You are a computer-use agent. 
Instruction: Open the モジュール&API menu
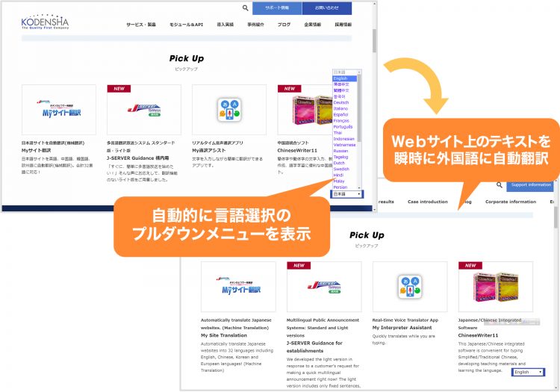pyautogui.click(x=186, y=25)
